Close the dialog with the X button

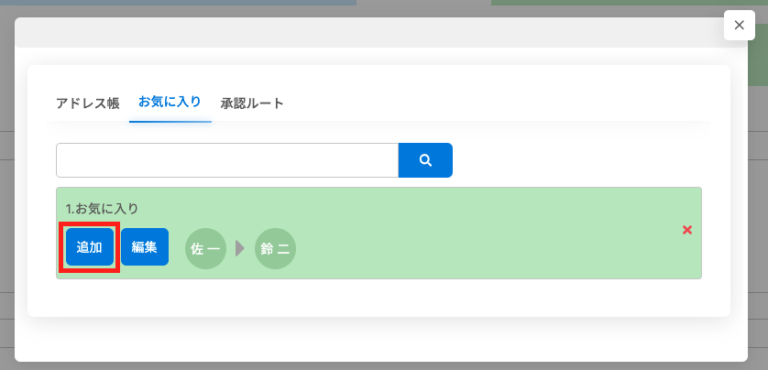pos(739,25)
